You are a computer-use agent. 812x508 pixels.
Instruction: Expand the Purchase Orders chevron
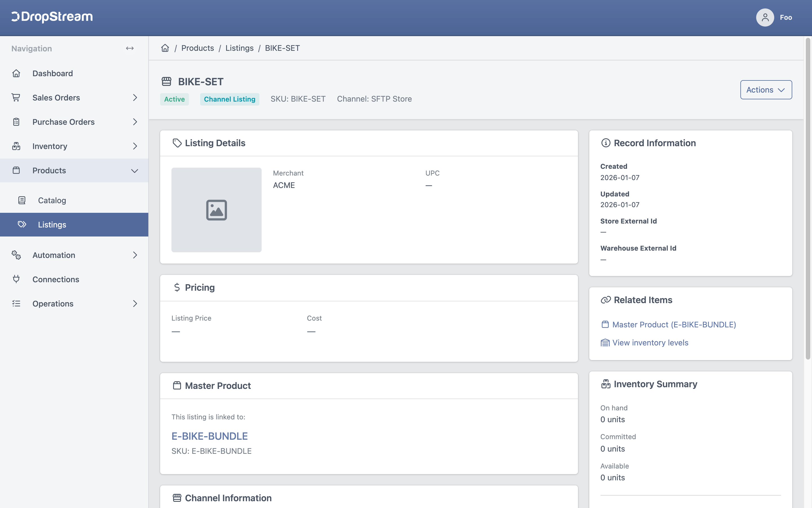pos(135,122)
